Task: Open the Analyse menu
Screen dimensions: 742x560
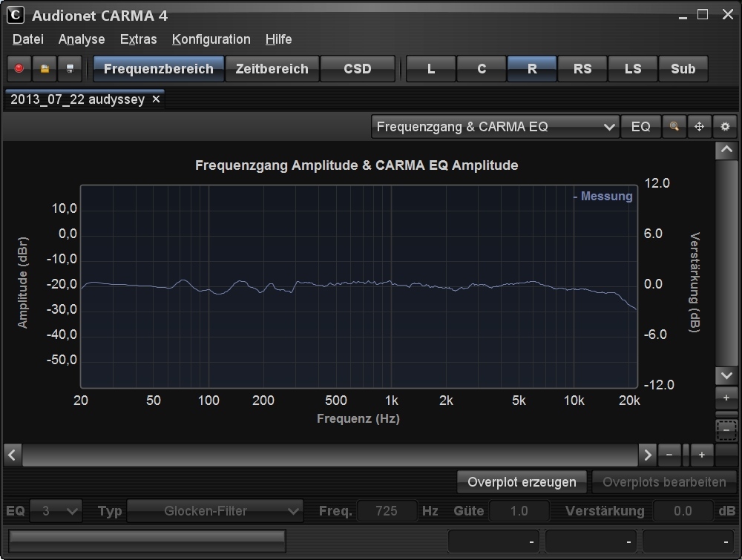Action: coord(82,39)
